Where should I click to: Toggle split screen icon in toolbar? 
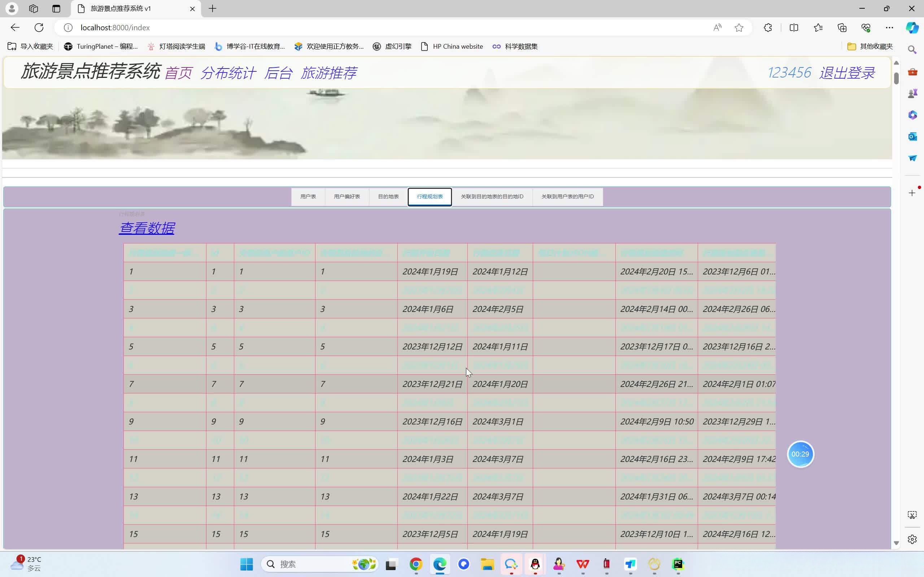pos(794,27)
